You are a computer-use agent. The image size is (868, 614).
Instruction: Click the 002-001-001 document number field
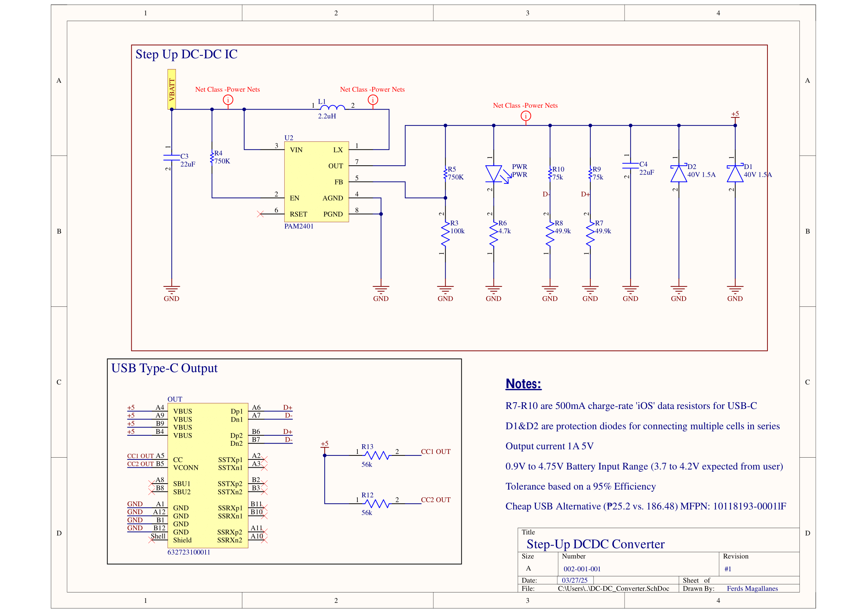point(582,569)
